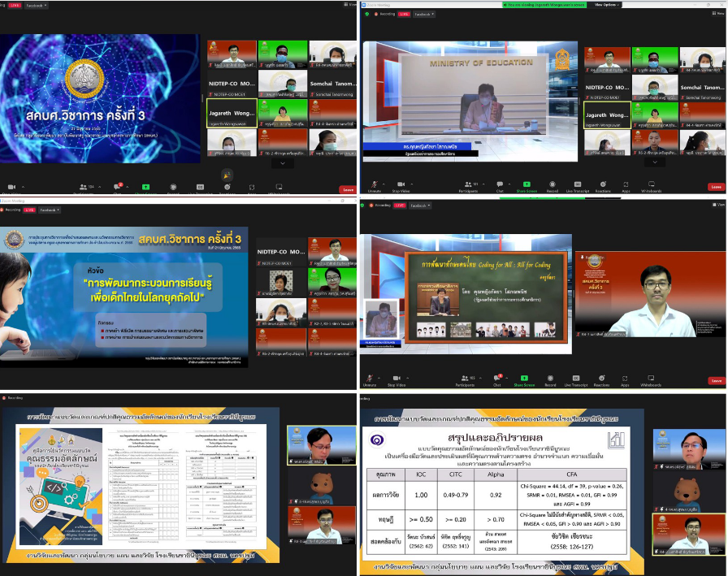Open View Options dropdown in green sharing bar
This screenshot has width=728, height=576.
click(x=607, y=5)
